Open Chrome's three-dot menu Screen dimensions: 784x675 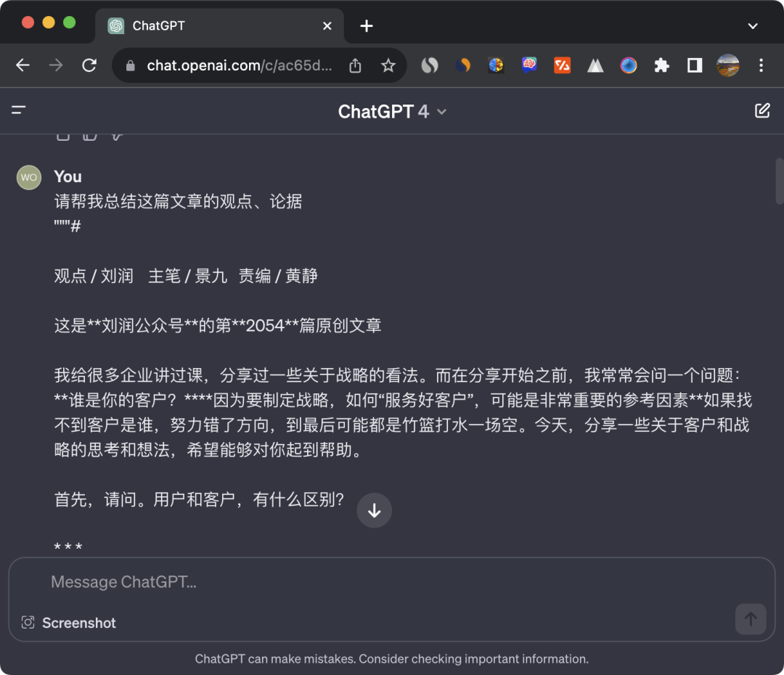[x=761, y=65]
